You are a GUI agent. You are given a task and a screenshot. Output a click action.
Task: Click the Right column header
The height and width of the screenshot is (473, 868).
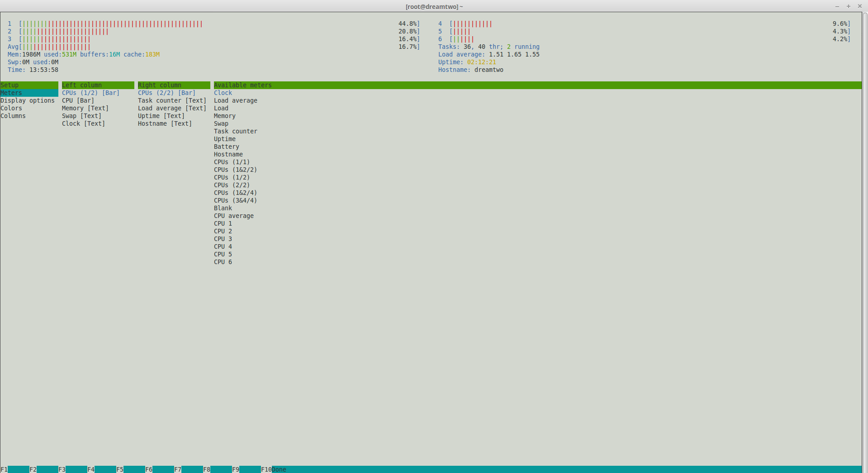click(174, 85)
